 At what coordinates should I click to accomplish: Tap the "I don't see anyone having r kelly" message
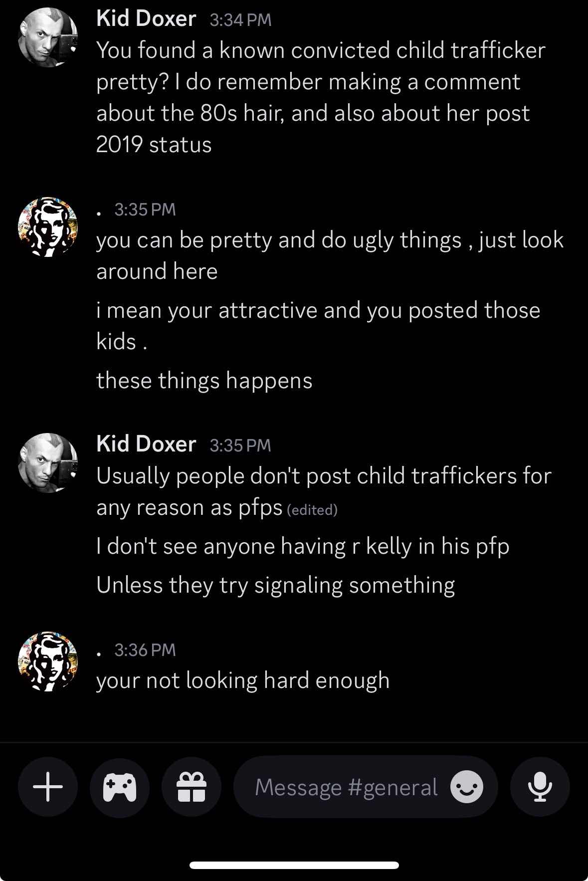[303, 546]
